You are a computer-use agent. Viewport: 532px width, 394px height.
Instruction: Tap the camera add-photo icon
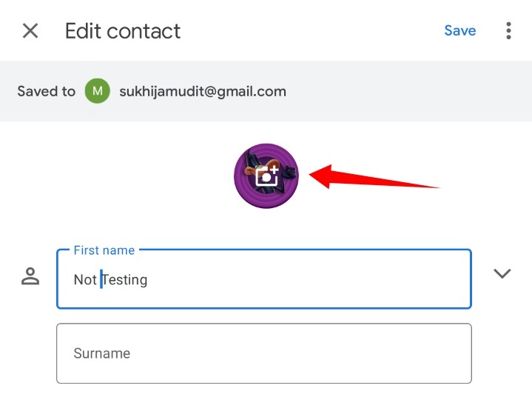tap(266, 176)
